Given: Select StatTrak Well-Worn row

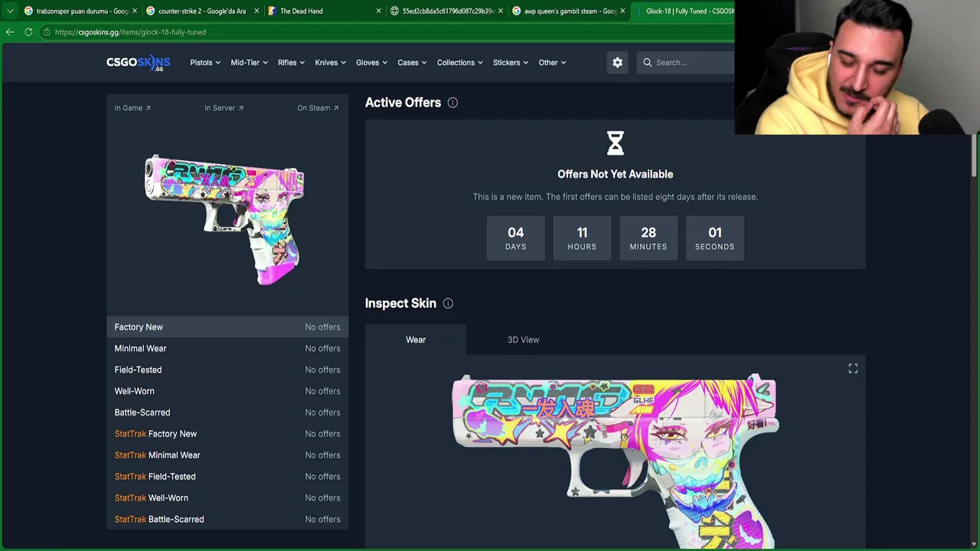Looking at the screenshot, I should point(227,498).
